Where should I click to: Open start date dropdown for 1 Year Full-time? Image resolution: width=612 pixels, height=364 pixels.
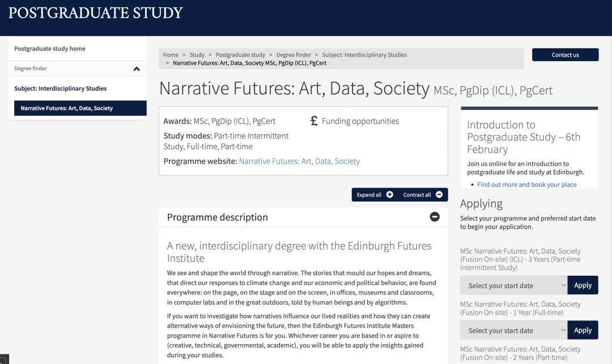coord(513,330)
